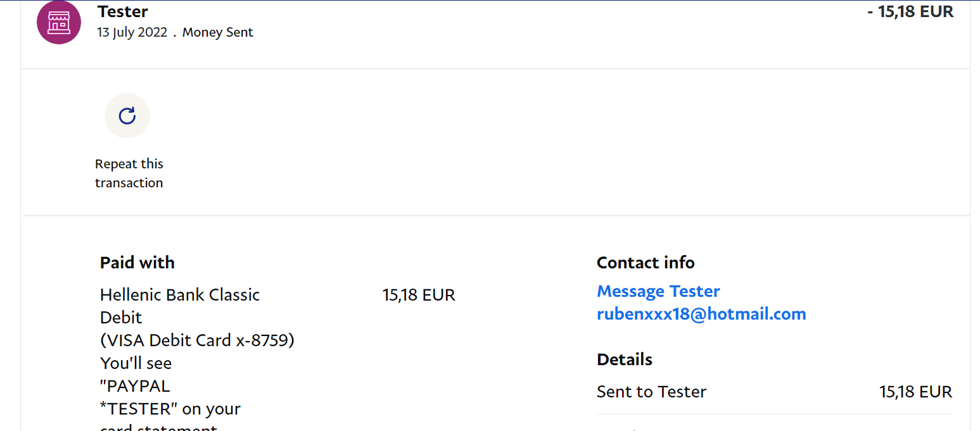Click the rubenxxx18@hotmail.com email link
Viewport: 980px width, 431px height.
pyautogui.click(x=701, y=314)
